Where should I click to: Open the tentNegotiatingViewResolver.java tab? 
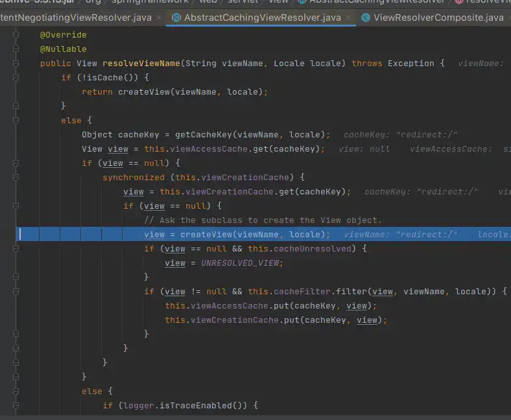(76, 17)
